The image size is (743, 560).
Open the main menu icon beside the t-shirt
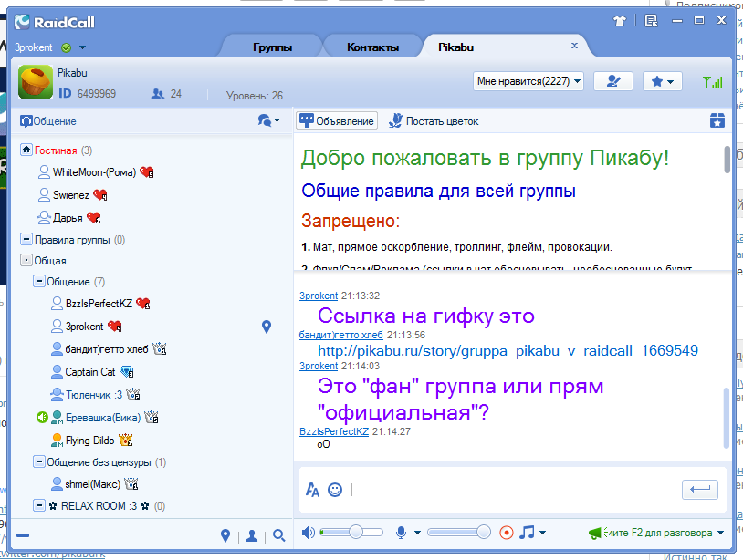pyautogui.click(x=652, y=21)
